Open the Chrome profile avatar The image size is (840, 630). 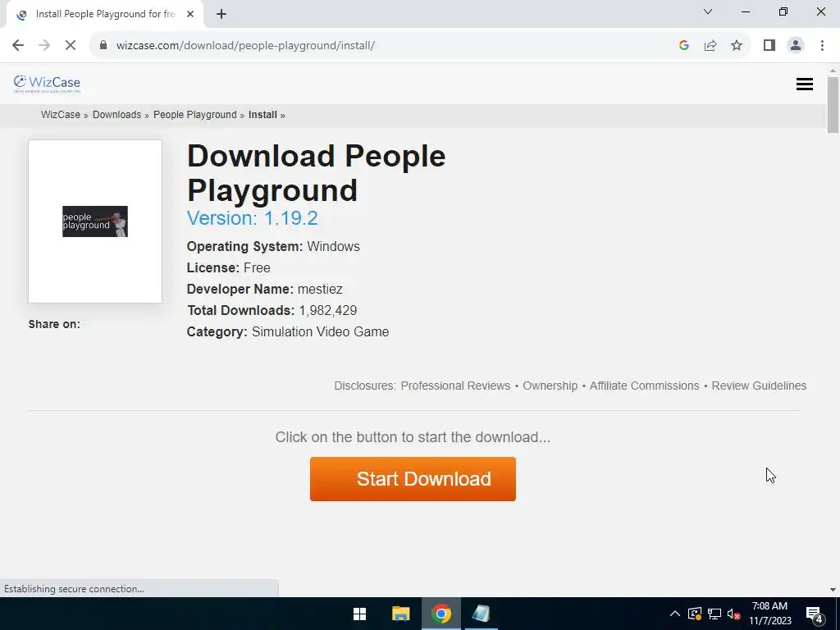click(796, 46)
